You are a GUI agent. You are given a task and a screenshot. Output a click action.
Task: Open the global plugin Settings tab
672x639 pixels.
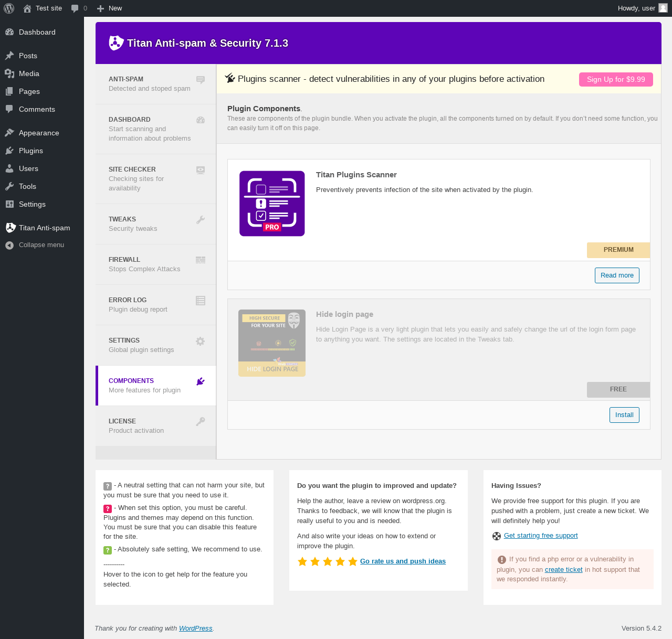pyautogui.click(x=156, y=345)
